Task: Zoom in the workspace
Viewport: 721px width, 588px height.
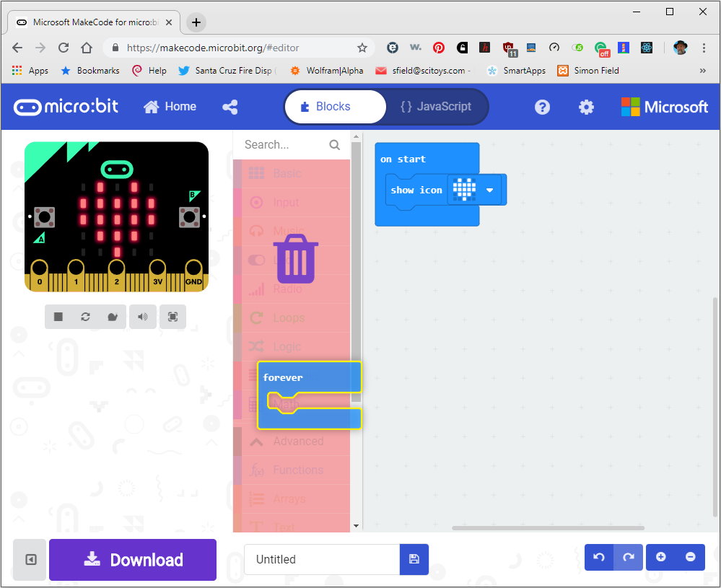Action: click(x=661, y=557)
